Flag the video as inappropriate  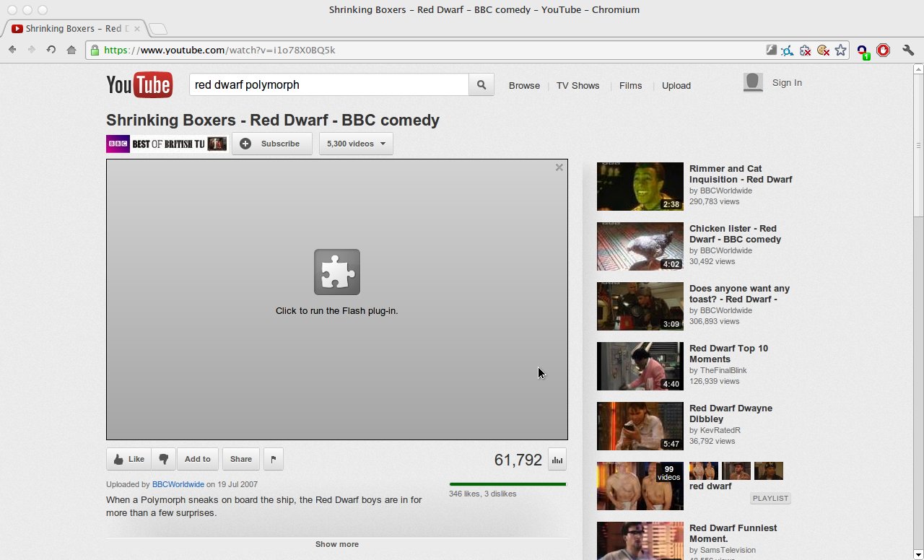click(x=273, y=459)
